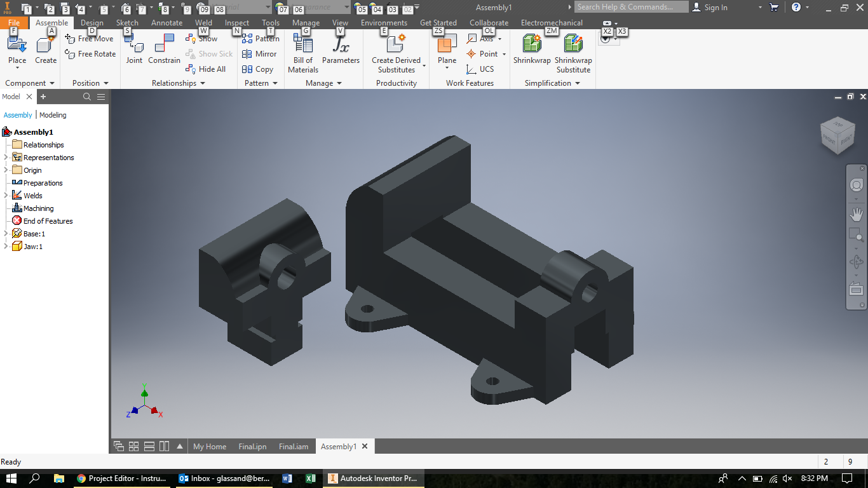Click the cascade windows icon

pos(119,446)
